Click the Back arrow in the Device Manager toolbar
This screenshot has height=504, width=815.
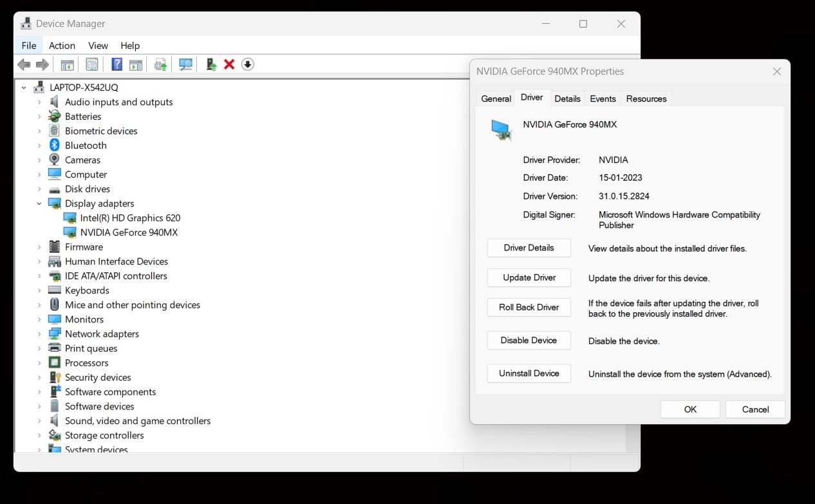pyautogui.click(x=24, y=64)
